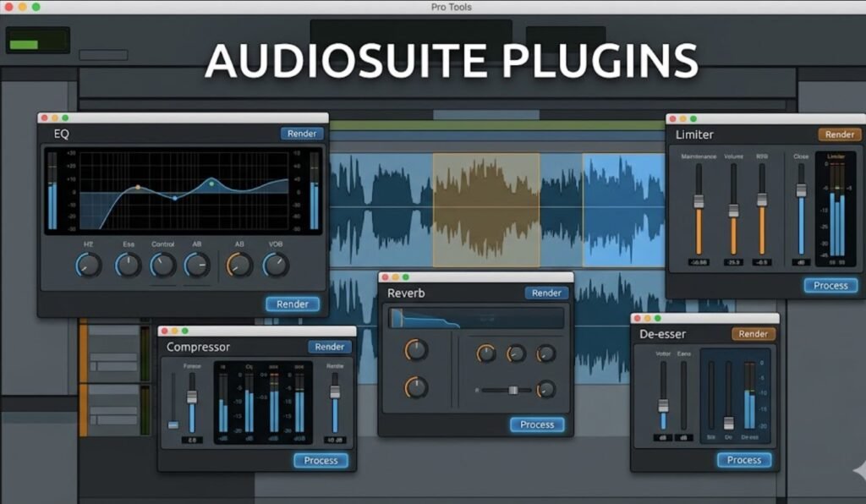Click the Stik fader track in De-esser
866x504 pixels.
pyautogui.click(x=711, y=395)
